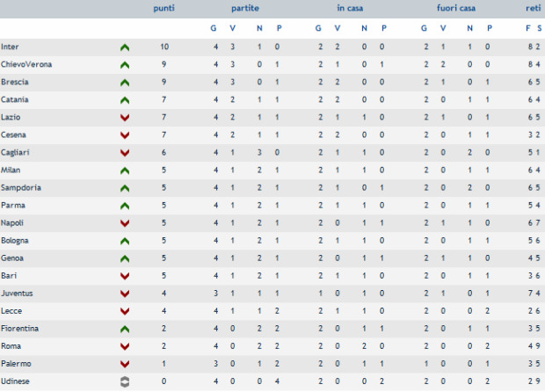This screenshot has width=545, height=392.
Task: Click the green up arrow beside Milan
Action: point(125,171)
